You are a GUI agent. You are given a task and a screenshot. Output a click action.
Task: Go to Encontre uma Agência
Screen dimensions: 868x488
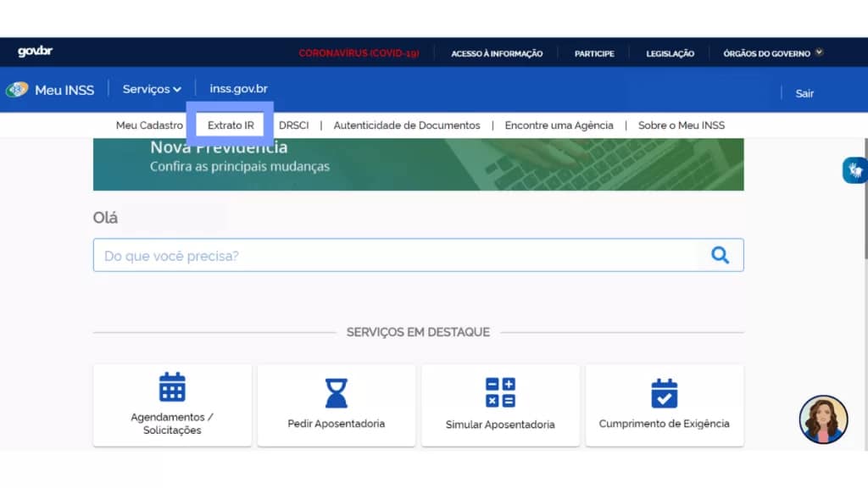pyautogui.click(x=559, y=125)
